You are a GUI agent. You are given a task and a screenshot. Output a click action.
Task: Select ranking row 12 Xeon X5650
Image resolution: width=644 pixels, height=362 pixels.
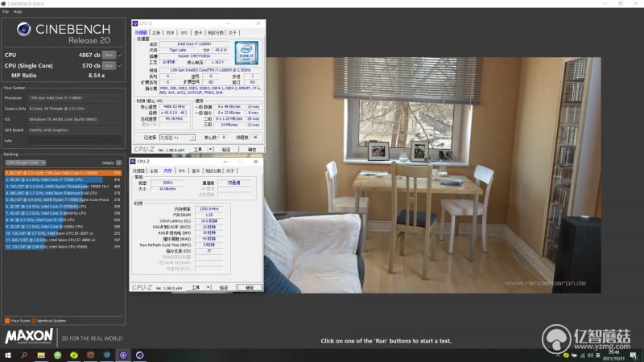pyautogui.click(x=64, y=247)
